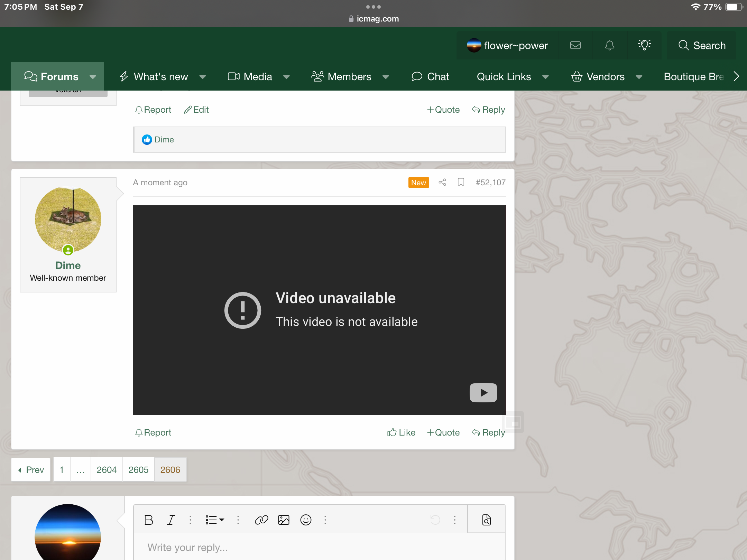Open the Forums tab
Image resolution: width=747 pixels, height=560 pixels.
coord(52,76)
